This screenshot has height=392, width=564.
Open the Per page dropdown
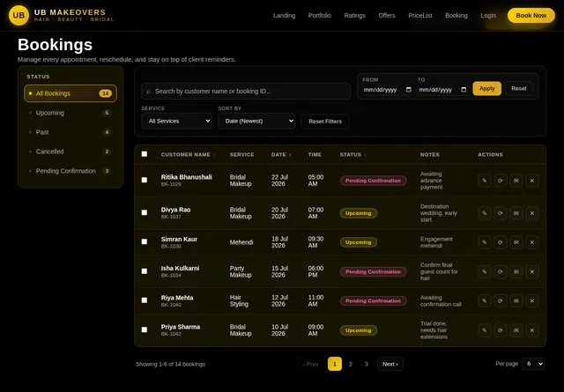[x=533, y=364]
